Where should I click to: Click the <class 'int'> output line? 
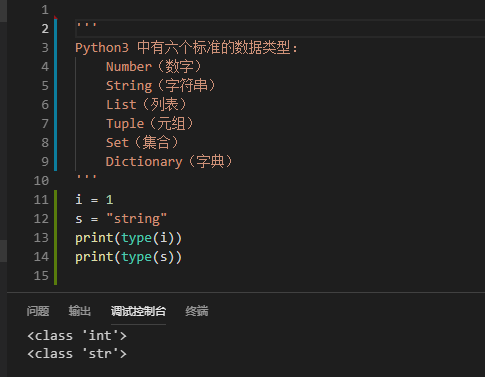[x=77, y=336]
